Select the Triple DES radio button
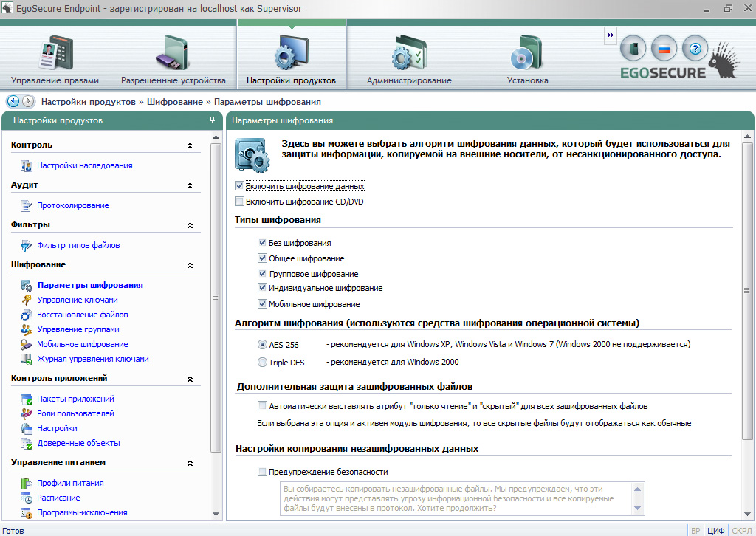 [x=262, y=362]
